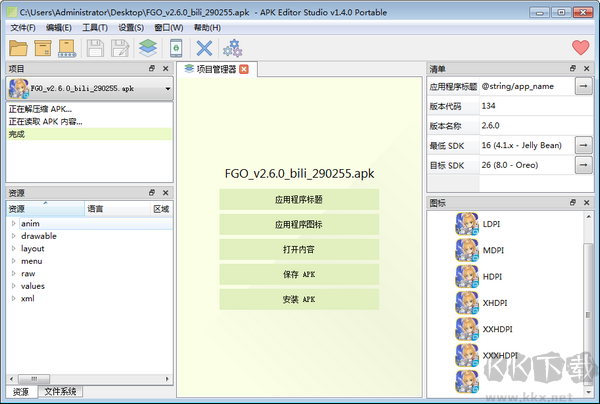Click arrow button beside 目标 SDK value
600x404 pixels.
tap(584, 165)
